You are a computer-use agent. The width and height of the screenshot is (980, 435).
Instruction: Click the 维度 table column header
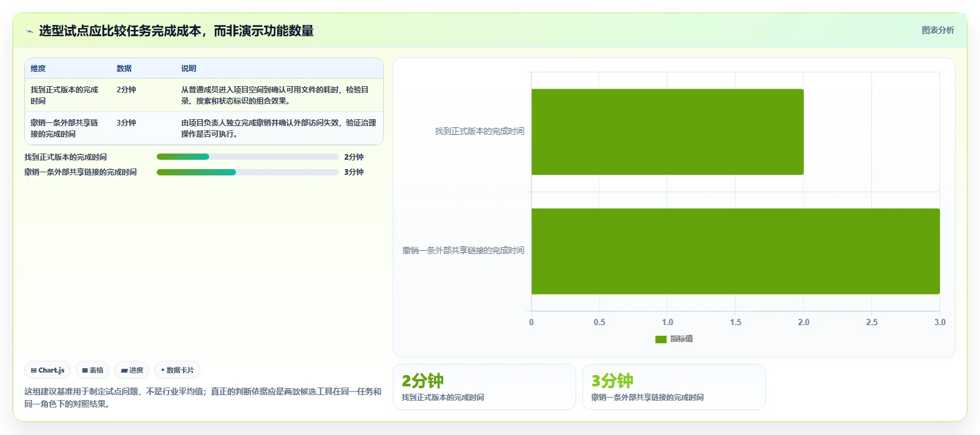38,69
